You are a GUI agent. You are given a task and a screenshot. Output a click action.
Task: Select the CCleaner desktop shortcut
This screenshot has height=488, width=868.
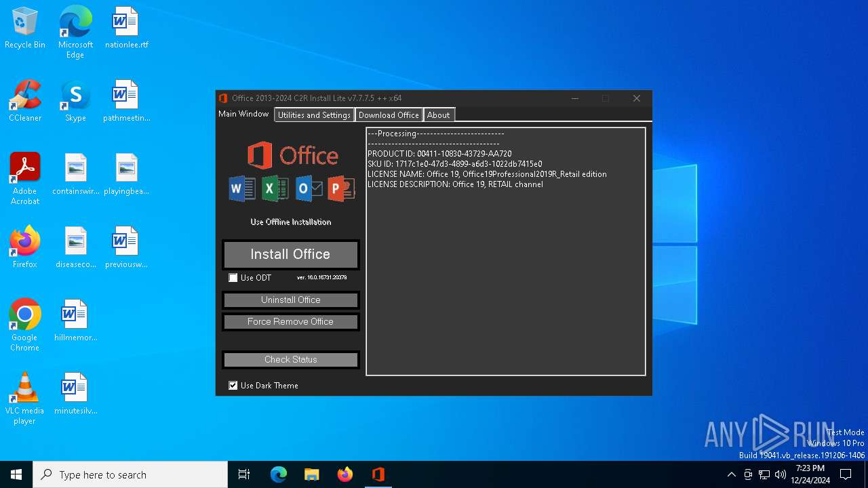pyautogui.click(x=25, y=102)
